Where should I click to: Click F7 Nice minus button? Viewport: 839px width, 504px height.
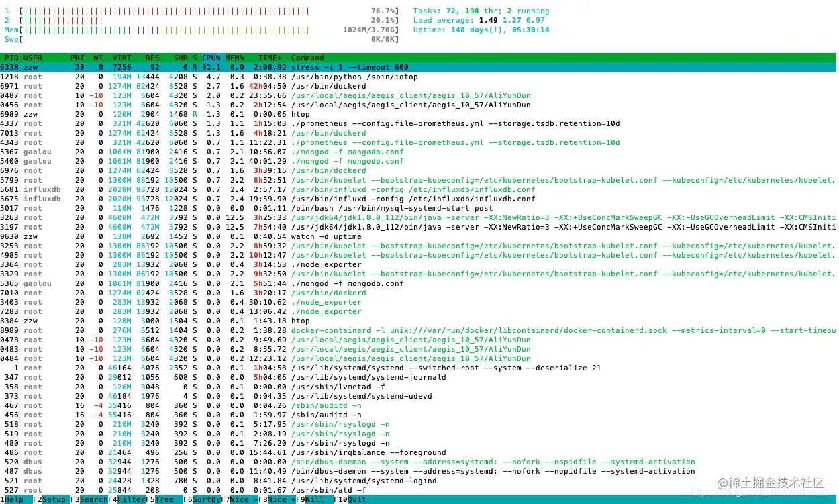240,499
